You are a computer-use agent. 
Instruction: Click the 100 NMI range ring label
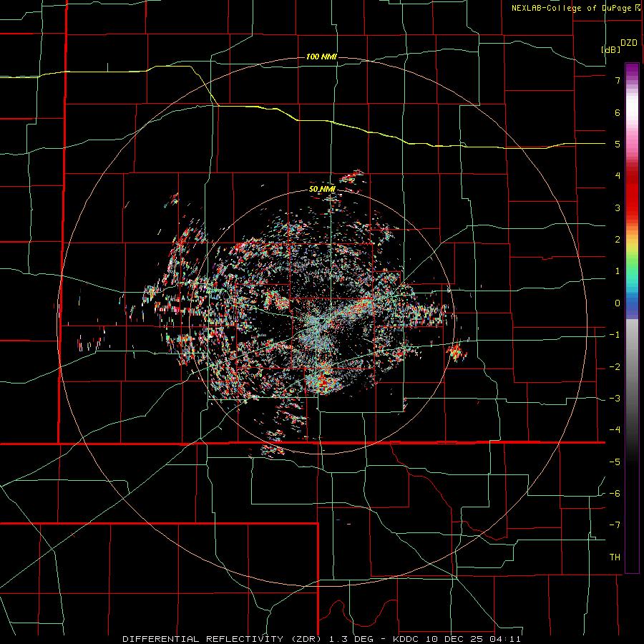click(x=321, y=57)
